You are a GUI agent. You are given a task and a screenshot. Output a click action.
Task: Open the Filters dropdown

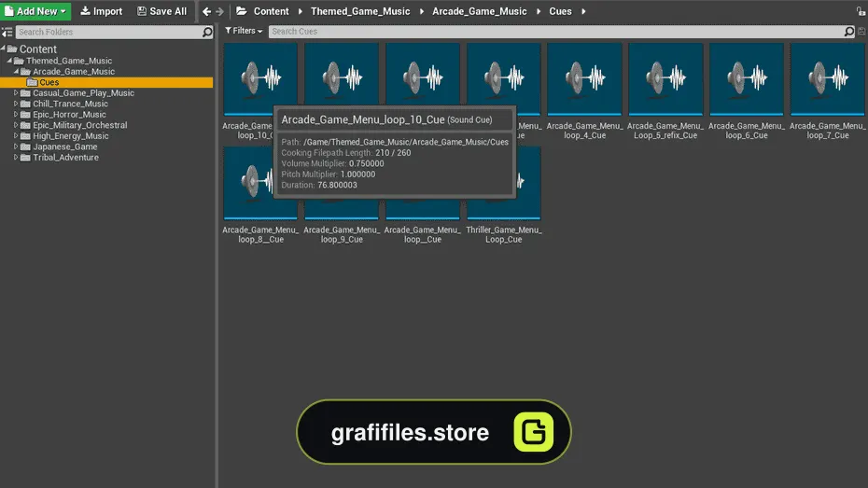click(x=244, y=31)
